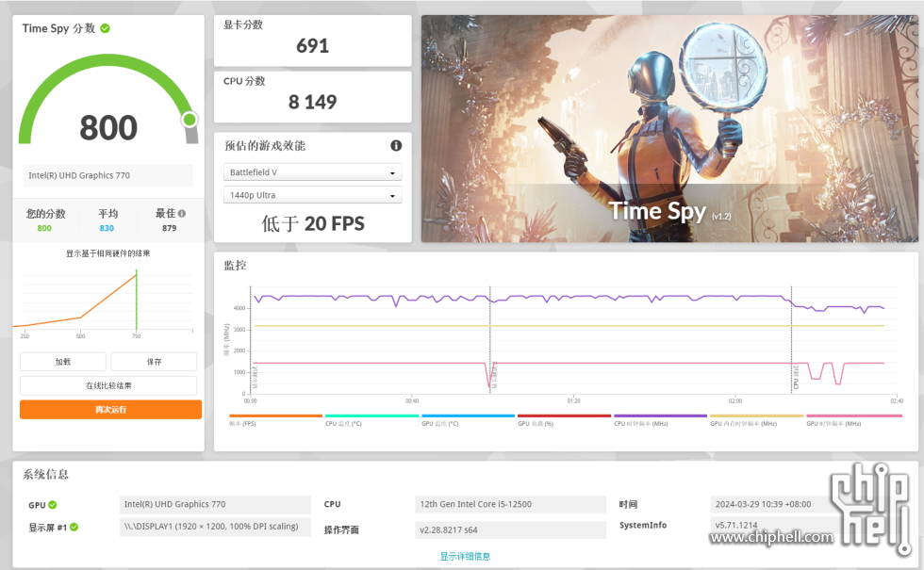924x570 pixels.
Task: Click the Intel(R) UHD Graphics 770 field under the gauge
Action: [x=108, y=175]
